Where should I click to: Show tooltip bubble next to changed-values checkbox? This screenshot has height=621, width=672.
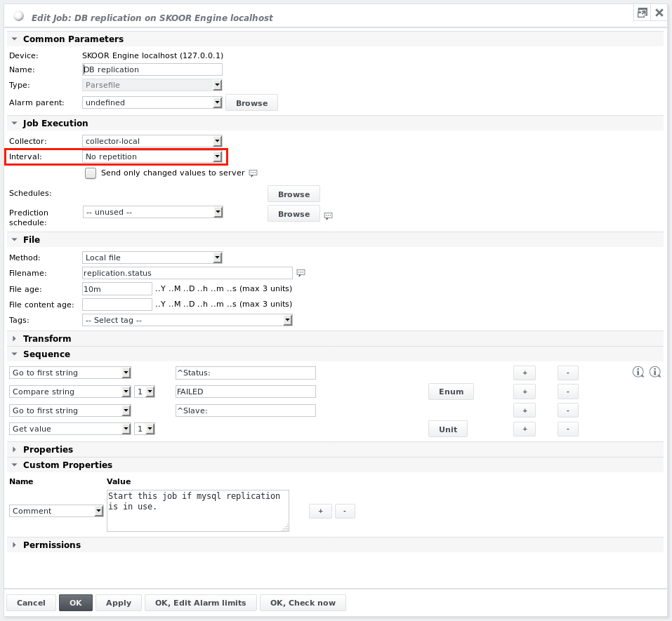click(252, 173)
